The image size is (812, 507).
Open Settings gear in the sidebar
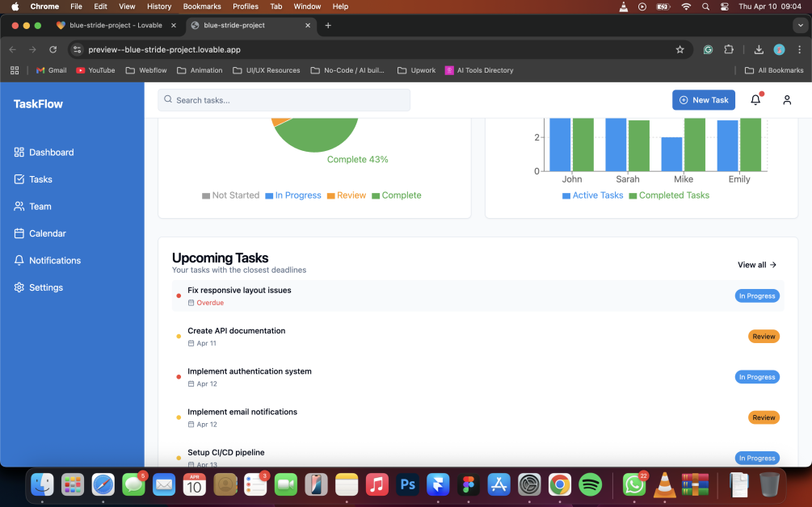(19, 287)
